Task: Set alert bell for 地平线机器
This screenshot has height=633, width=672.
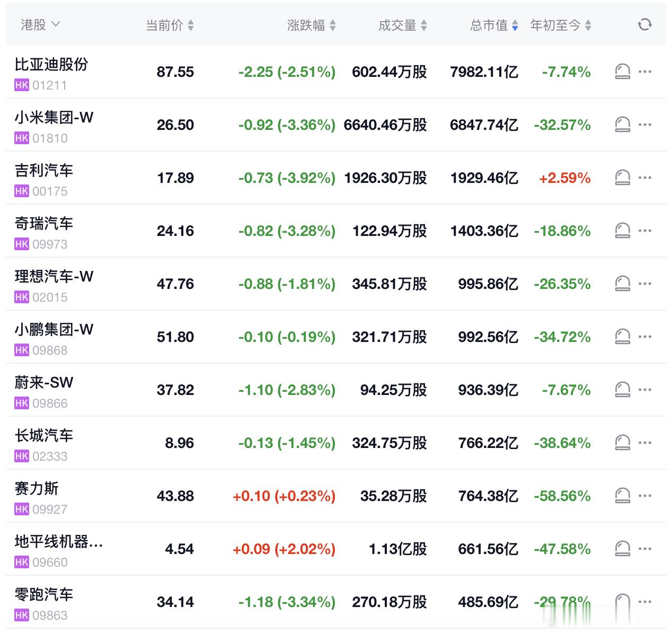Action: (x=622, y=549)
